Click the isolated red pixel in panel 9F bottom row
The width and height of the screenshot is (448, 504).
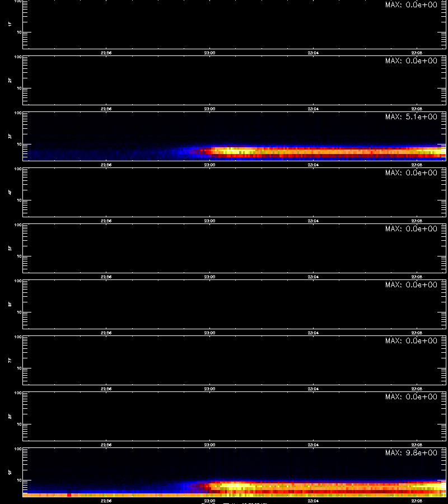click(69, 495)
